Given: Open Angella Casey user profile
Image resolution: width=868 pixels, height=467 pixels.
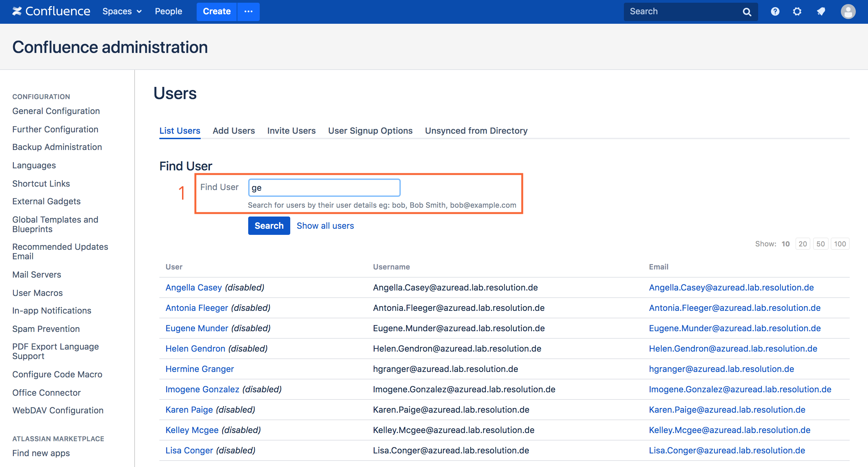Looking at the screenshot, I should point(194,287).
